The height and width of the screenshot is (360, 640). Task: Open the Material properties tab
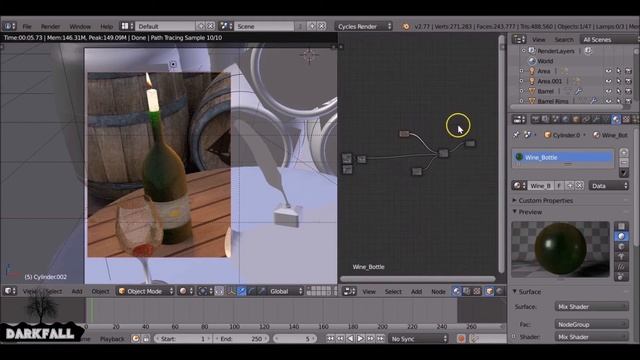616,119
